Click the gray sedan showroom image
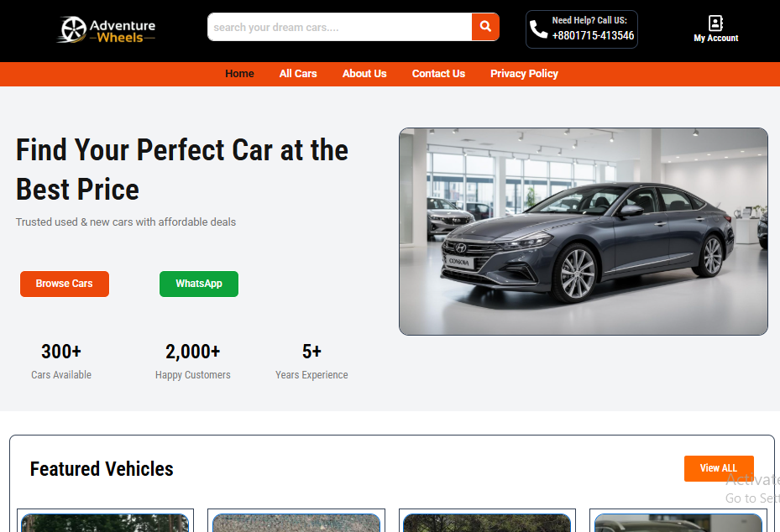780x532 pixels. coord(583,232)
